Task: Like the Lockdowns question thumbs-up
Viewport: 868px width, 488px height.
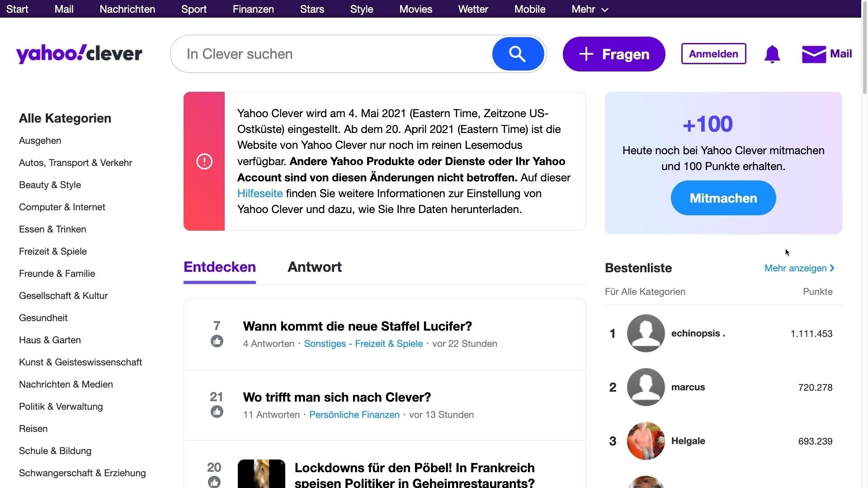Action: tap(214, 482)
